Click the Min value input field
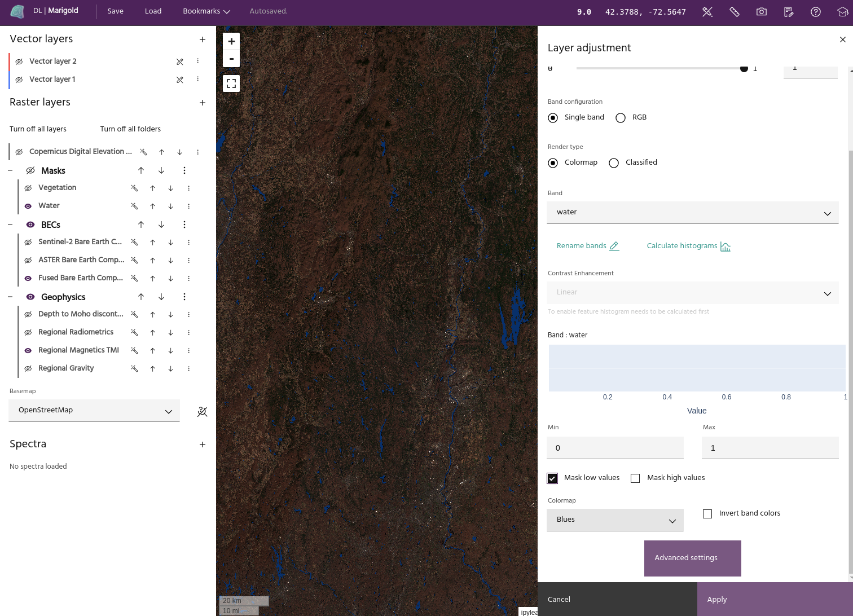 (x=615, y=448)
